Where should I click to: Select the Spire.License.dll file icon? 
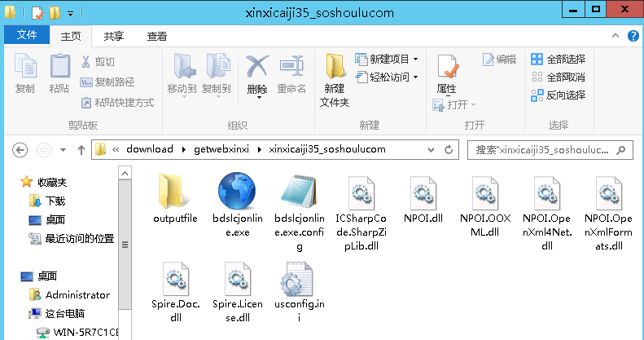238,279
